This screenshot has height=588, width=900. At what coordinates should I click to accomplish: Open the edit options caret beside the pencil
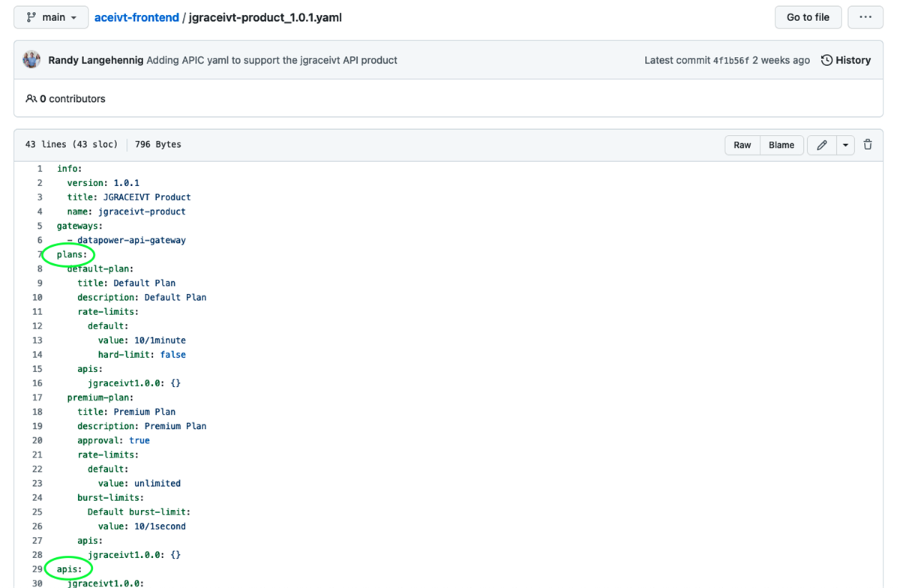pos(845,145)
